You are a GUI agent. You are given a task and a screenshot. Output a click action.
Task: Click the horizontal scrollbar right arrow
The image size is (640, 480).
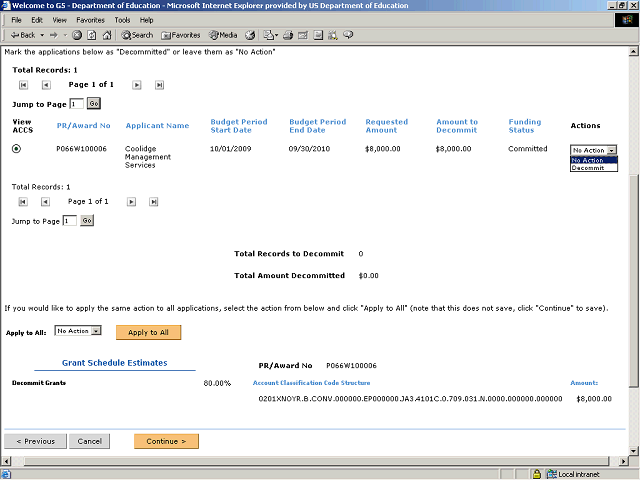(623, 461)
